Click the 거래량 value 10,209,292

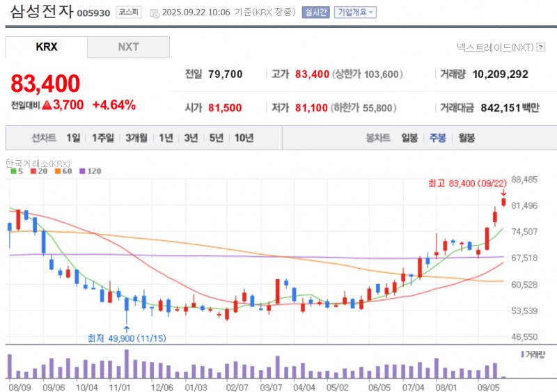(500, 74)
